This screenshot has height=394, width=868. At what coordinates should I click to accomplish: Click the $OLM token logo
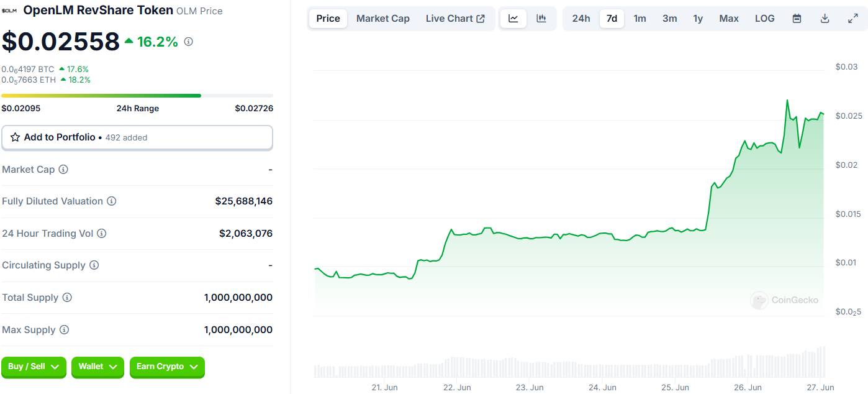pos(11,11)
